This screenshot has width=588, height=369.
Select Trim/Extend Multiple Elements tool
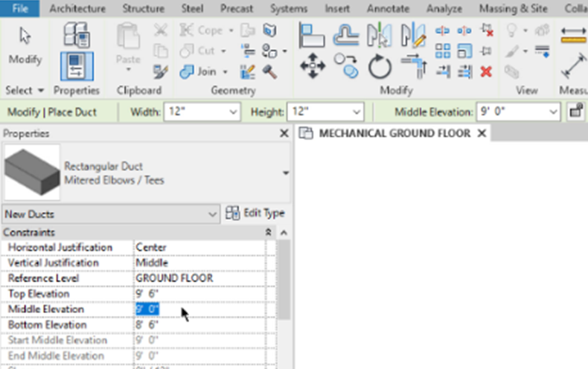tap(464, 71)
